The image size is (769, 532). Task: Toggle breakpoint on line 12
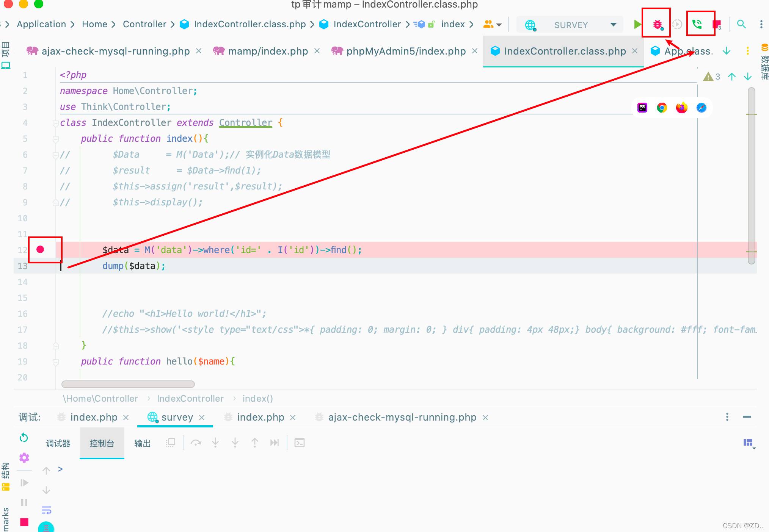pos(40,249)
